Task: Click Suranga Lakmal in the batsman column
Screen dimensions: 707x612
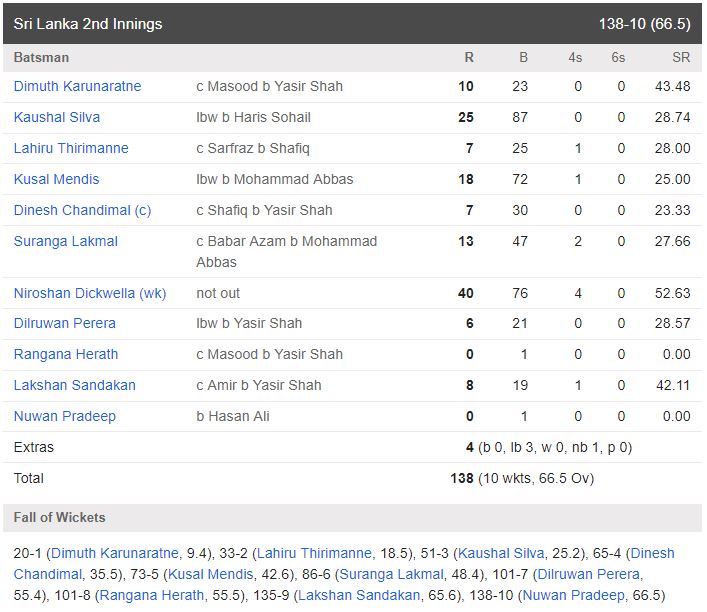Action: pos(65,241)
